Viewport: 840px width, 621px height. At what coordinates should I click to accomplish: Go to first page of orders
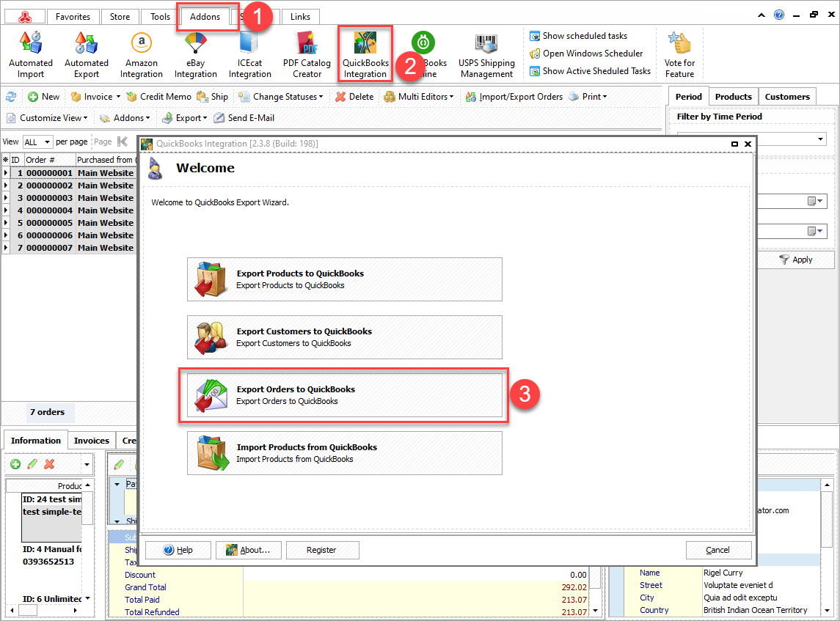click(123, 142)
